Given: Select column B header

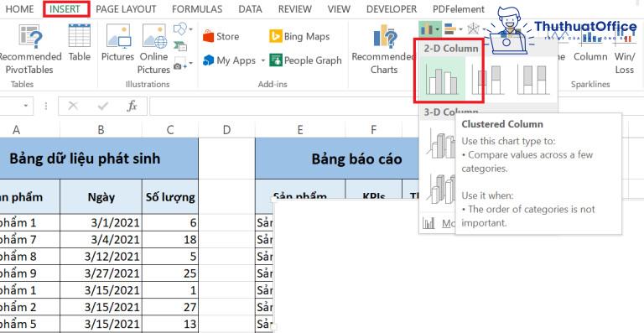Looking at the screenshot, I should pyautogui.click(x=101, y=130).
